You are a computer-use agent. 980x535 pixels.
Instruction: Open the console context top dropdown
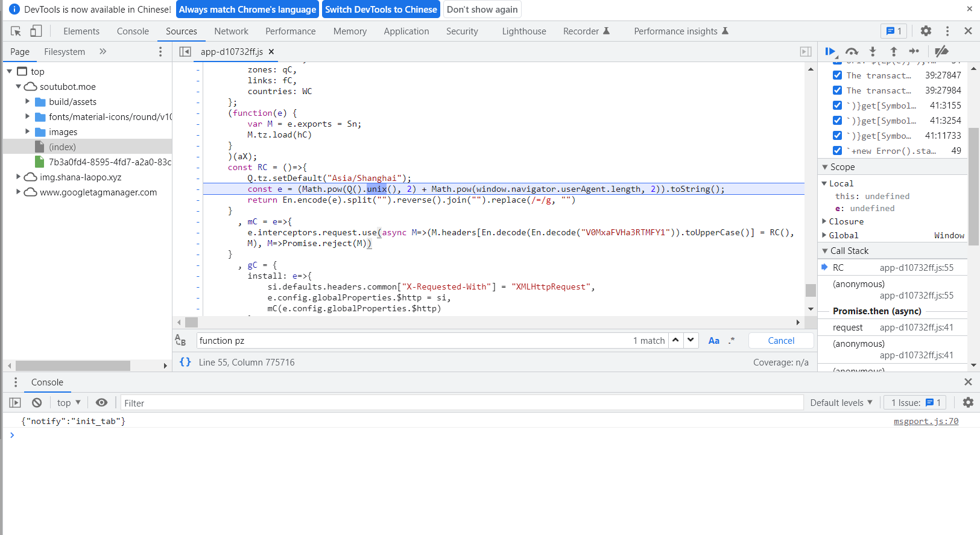tap(69, 403)
